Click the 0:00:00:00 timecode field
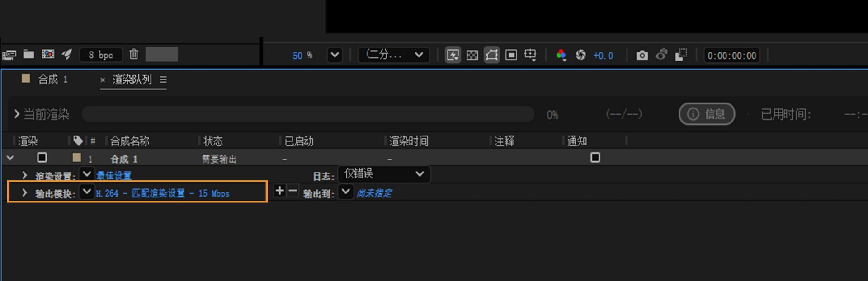Image resolution: width=868 pixels, height=281 pixels. point(732,56)
